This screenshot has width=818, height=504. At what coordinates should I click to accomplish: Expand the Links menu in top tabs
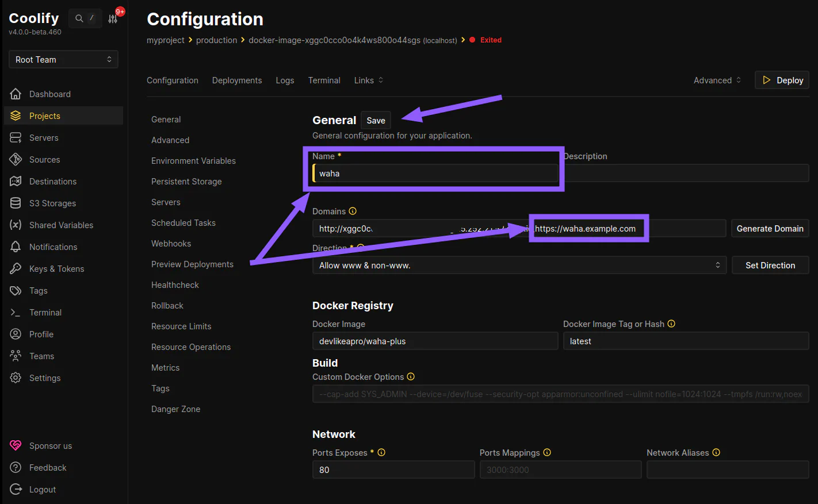[x=368, y=80]
